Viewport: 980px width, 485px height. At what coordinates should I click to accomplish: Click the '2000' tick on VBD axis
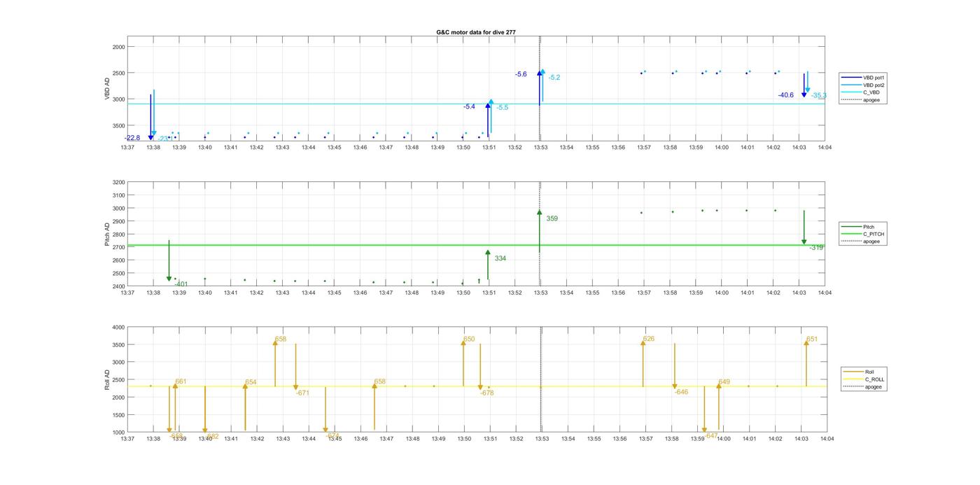pos(119,47)
